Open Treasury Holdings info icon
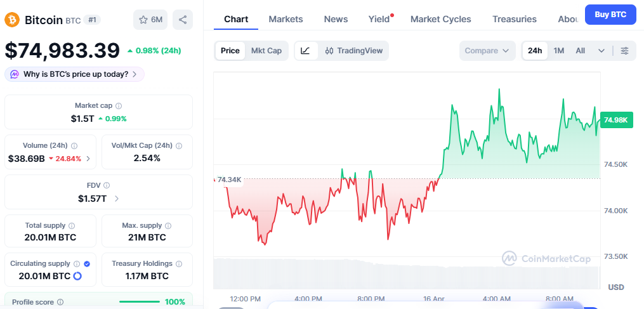 [x=179, y=264]
